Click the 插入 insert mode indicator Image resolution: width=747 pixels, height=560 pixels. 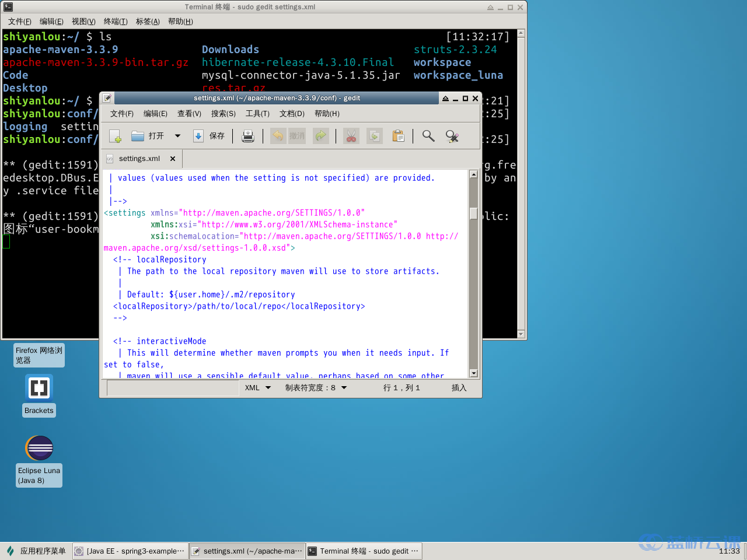pos(459,388)
